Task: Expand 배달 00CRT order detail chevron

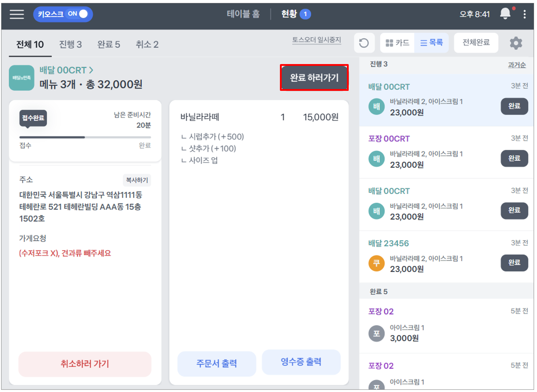Action: (91, 70)
